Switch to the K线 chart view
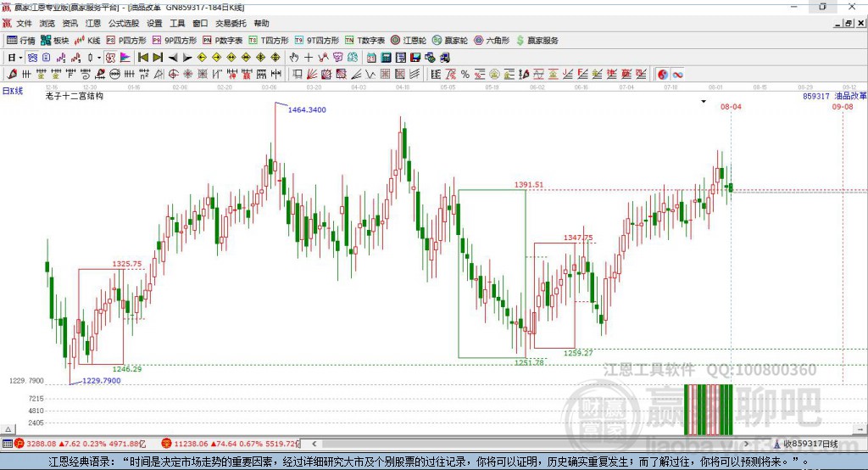Screen dimensions: 868x470 87,41
